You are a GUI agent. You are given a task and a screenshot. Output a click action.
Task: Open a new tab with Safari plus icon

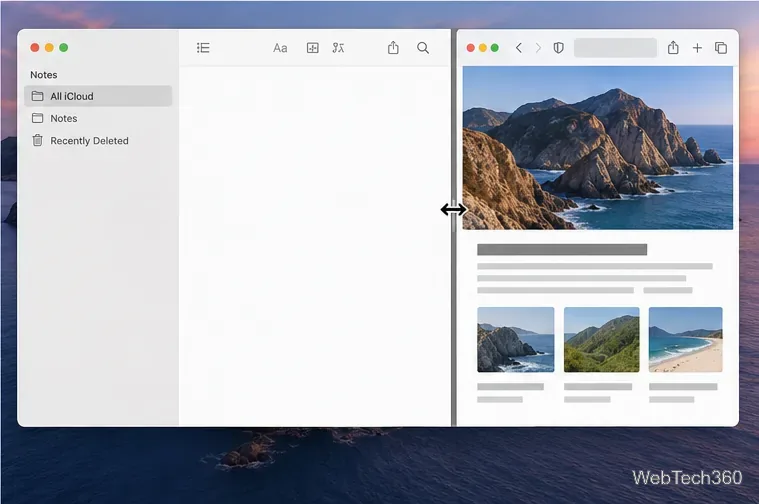click(697, 47)
